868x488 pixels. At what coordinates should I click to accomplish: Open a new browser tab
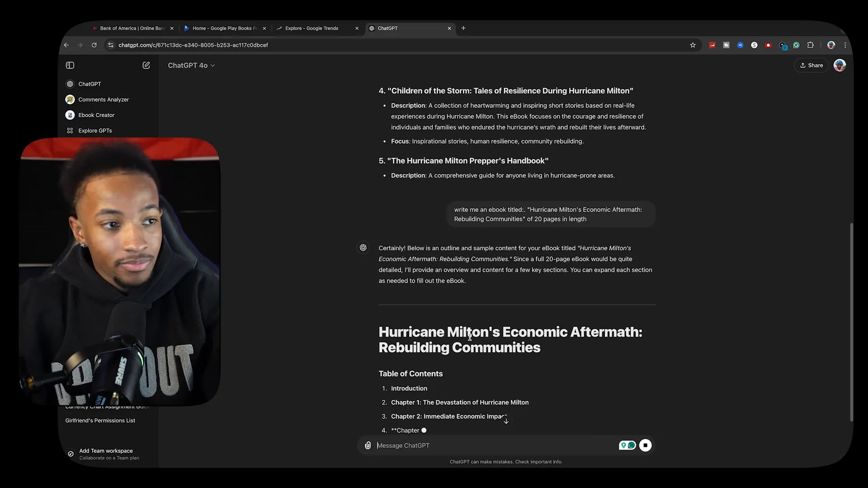(463, 28)
